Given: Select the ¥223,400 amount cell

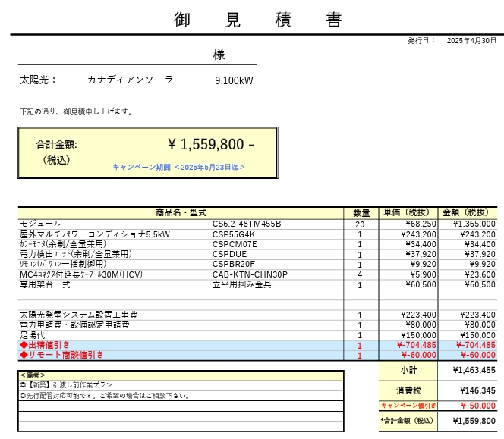Looking at the screenshot, I should tap(477, 315).
